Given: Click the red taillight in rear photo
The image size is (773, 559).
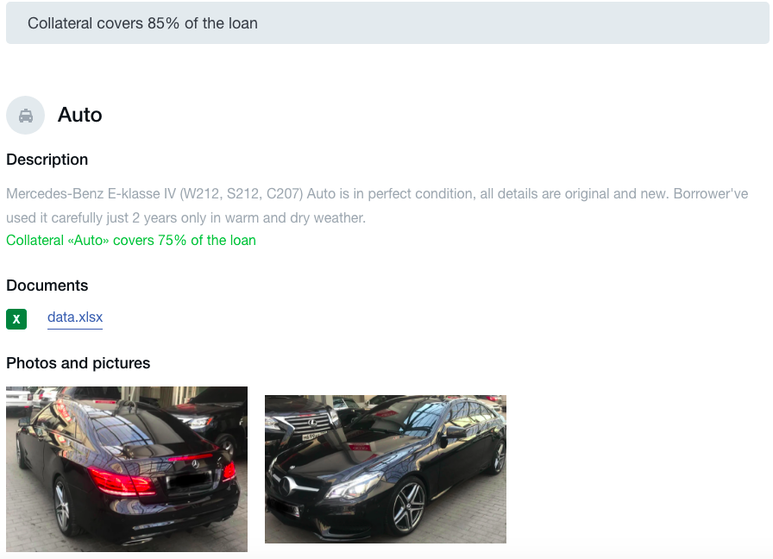Looking at the screenshot, I should click(x=122, y=482).
